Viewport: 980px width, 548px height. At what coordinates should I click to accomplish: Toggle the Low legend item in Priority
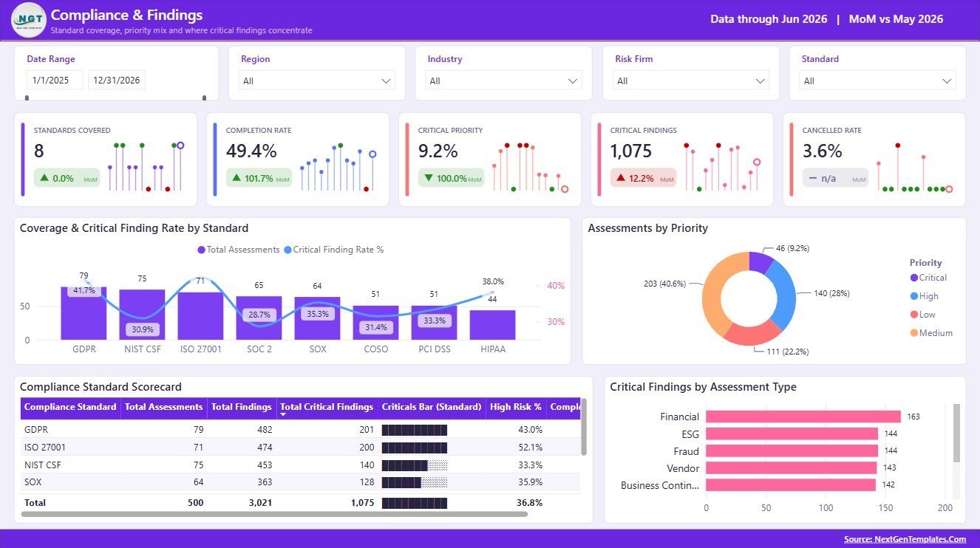click(922, 315)
